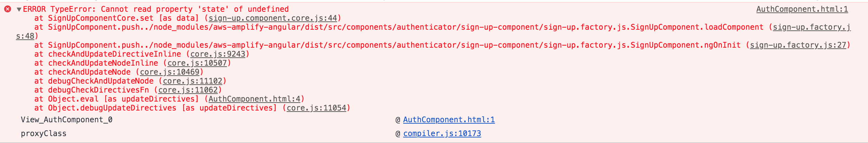This screenshot has height=143, width=868.
Task: Open the core.js:11054 source link
Action: tap(317, 108)
